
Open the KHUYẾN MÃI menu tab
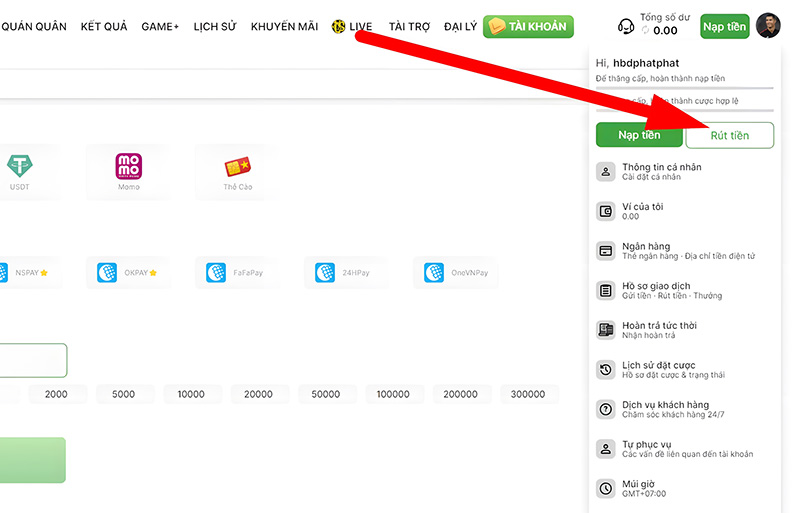[x=284, y=27]
